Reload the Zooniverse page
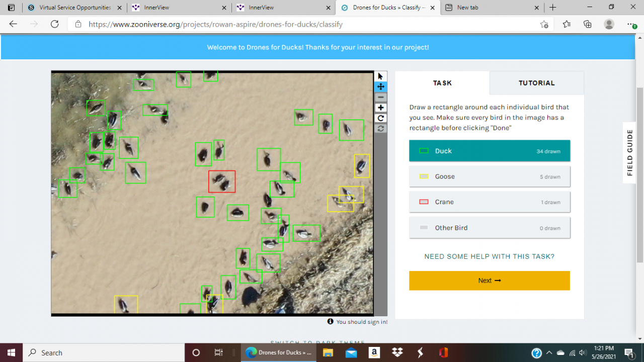 [55, 24]
